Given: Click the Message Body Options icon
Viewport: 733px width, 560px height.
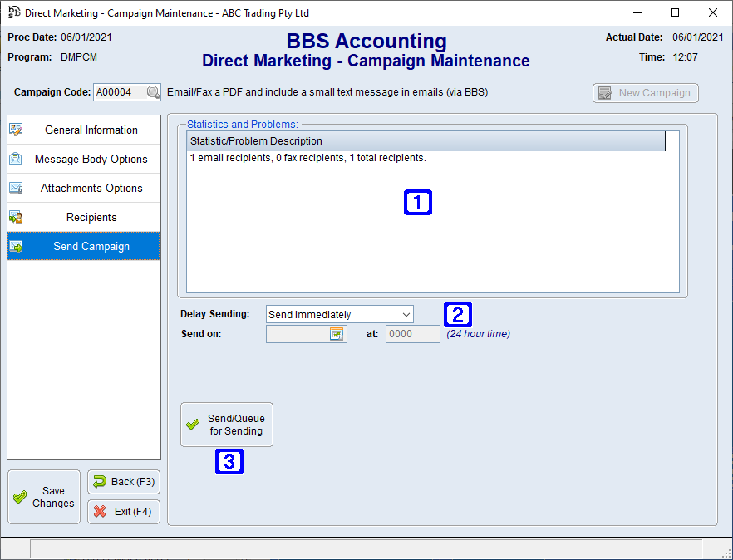Looking at the screenshot, I should [x=16, y=159].
